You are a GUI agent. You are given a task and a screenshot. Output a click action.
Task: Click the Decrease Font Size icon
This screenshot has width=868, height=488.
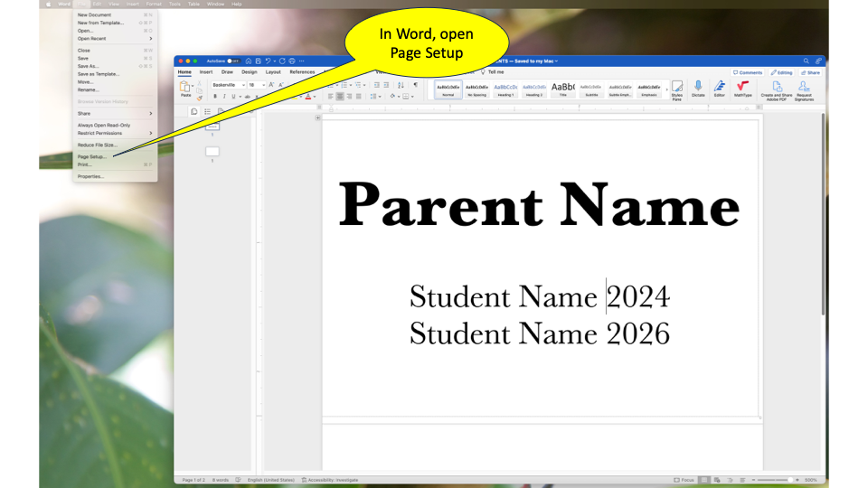click(280, 85)
